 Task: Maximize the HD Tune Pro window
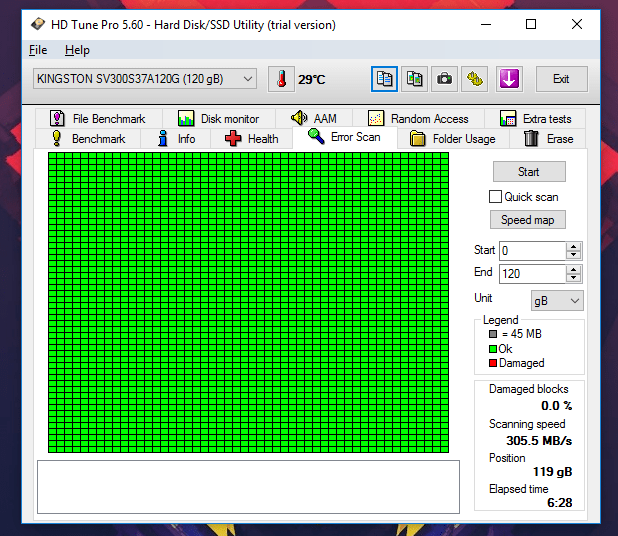click(531, 24)
